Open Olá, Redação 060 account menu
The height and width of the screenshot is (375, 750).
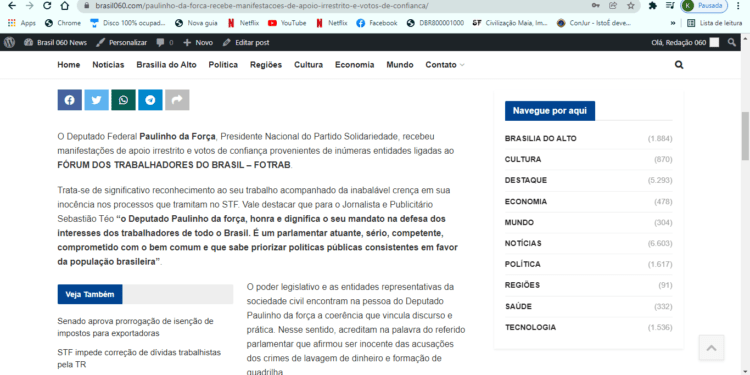click(x=685, y=42)
